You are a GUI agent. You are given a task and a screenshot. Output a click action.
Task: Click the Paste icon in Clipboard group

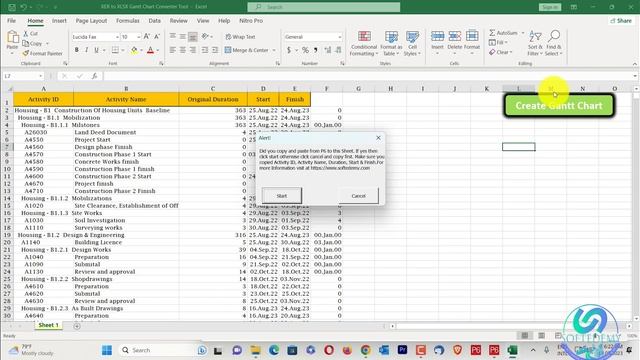tap(12, 38)
